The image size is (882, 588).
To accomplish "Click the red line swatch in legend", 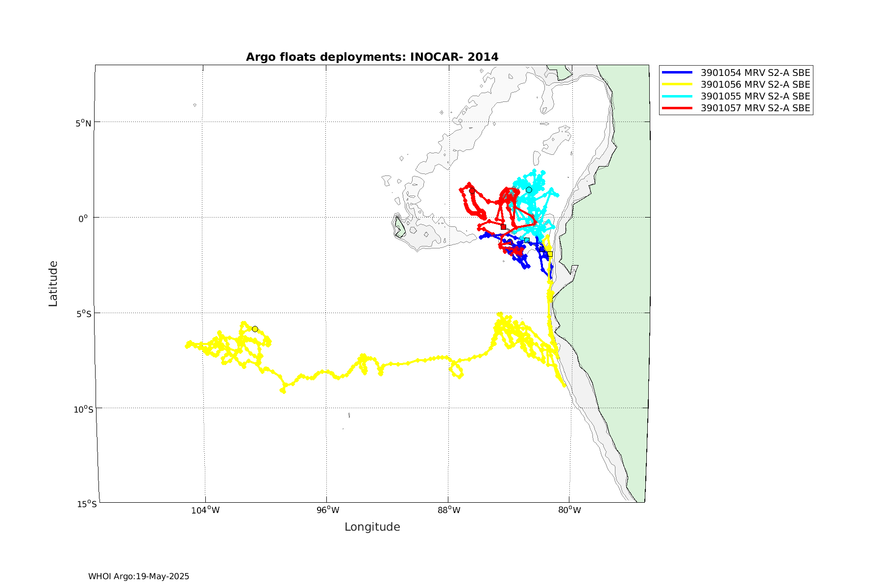I will coord(677,108).
